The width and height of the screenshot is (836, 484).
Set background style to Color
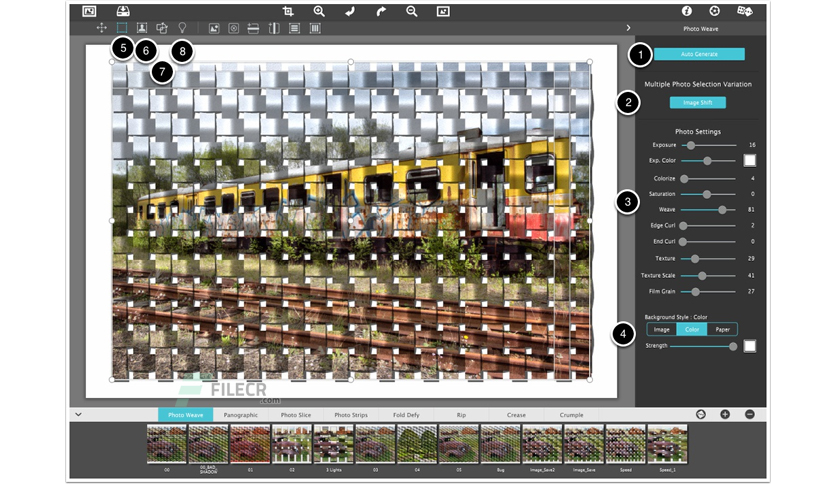pyautogui.click(x=692, y=329)
